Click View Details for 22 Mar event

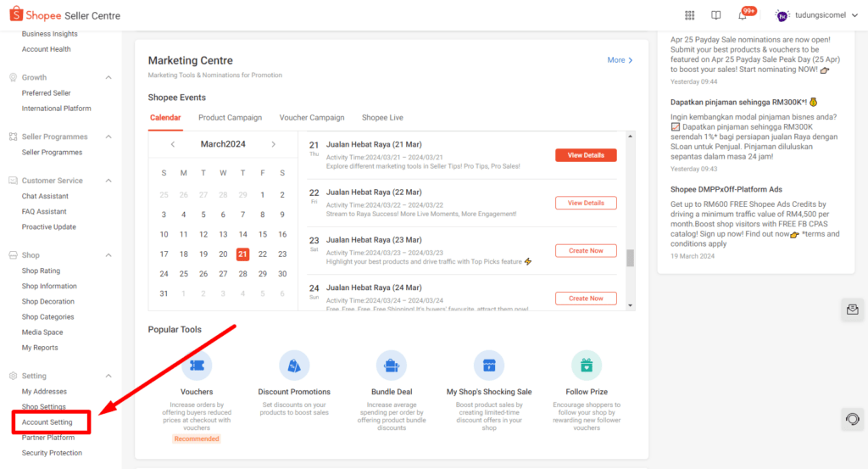tap(586, 204)
